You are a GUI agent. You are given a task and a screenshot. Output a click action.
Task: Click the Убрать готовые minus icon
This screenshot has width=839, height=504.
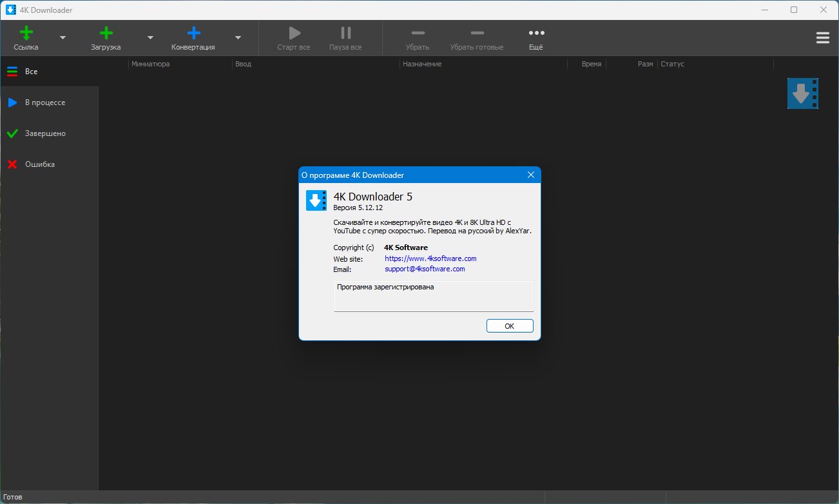(x=477, y=33)
